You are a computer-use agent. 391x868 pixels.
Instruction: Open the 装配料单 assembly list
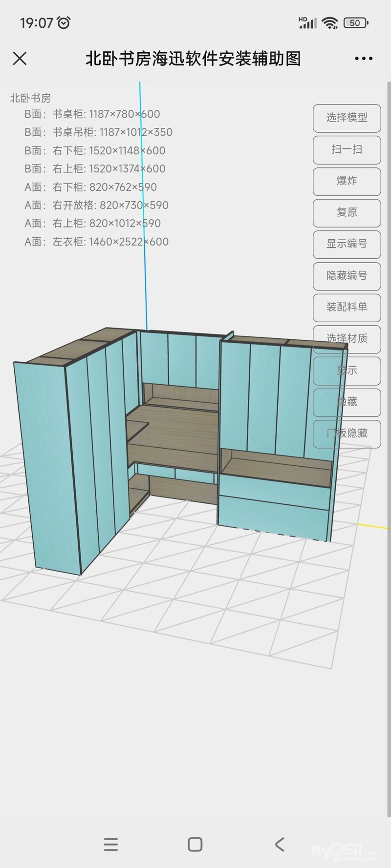tap(347, 307)
